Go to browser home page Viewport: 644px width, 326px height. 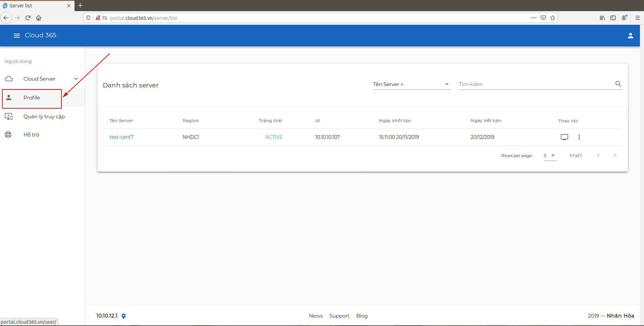coord(39,18)
